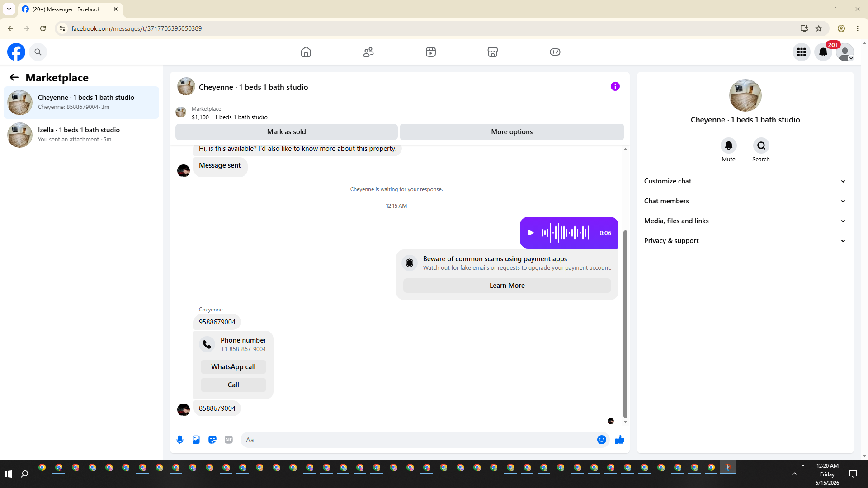This screenshot has width=868, height=488.
Task: Open the emoji picker smiley
Action: pyautogui.click(x=602, y=440)
